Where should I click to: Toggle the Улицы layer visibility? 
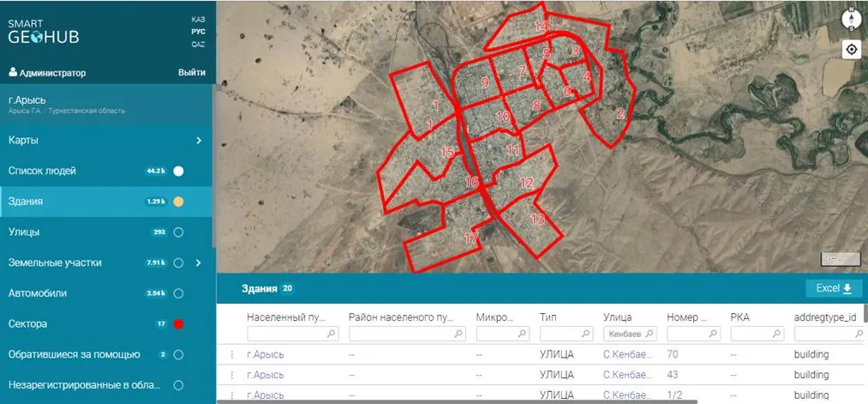point(179,232)
